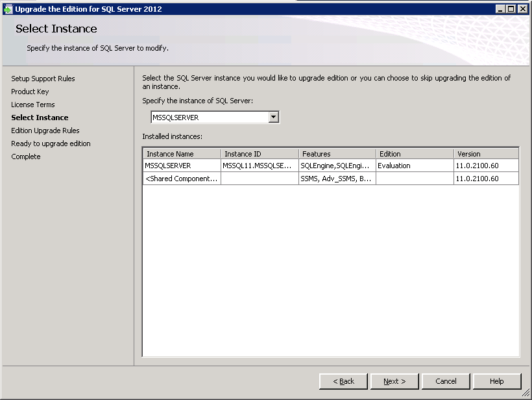The width and height of the screenshot is (532, 400).
Task: Click the SSMS, Adv_SSMS, B... features cell
Action: [x=337, y=179]
